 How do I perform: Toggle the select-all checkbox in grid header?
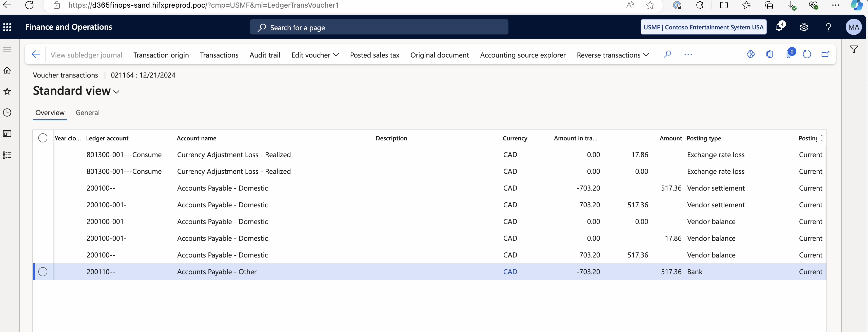[x=43, y=138]
